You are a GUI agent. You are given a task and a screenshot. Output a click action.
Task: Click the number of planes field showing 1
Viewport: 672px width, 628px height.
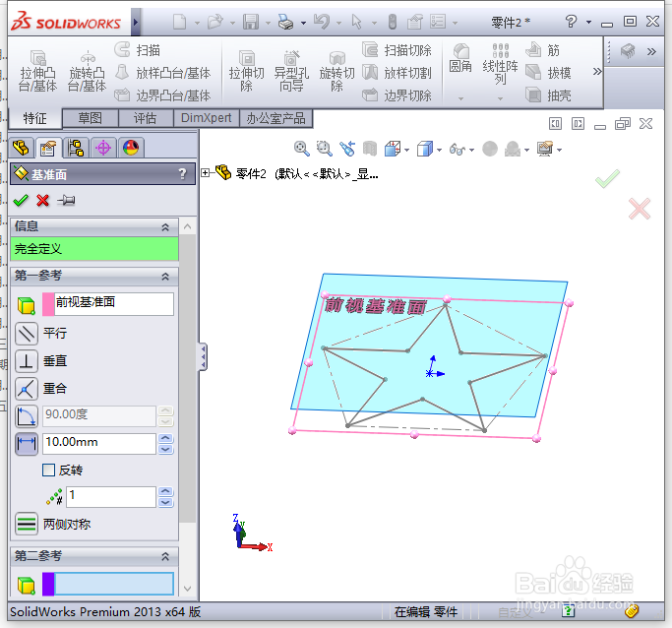111,496
